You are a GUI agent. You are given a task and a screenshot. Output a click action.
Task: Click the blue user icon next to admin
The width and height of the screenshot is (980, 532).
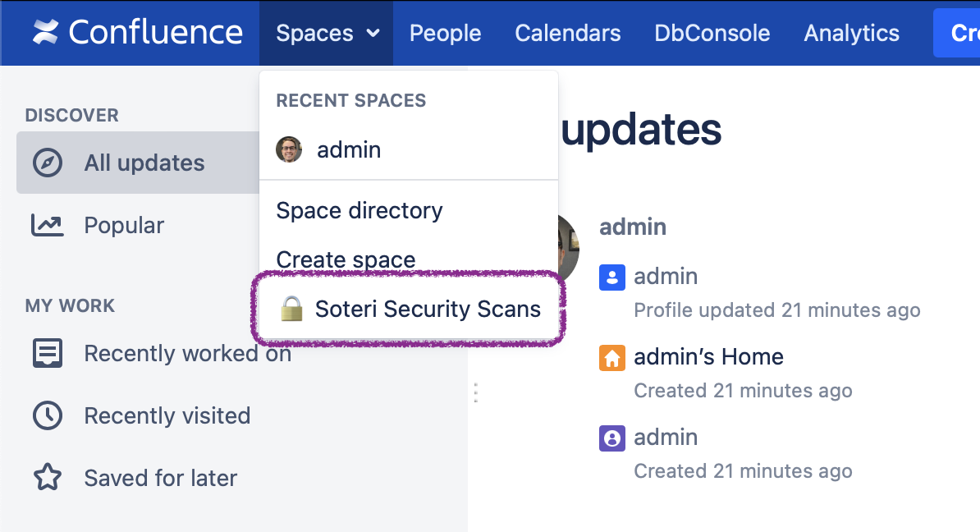coord(611,277)
